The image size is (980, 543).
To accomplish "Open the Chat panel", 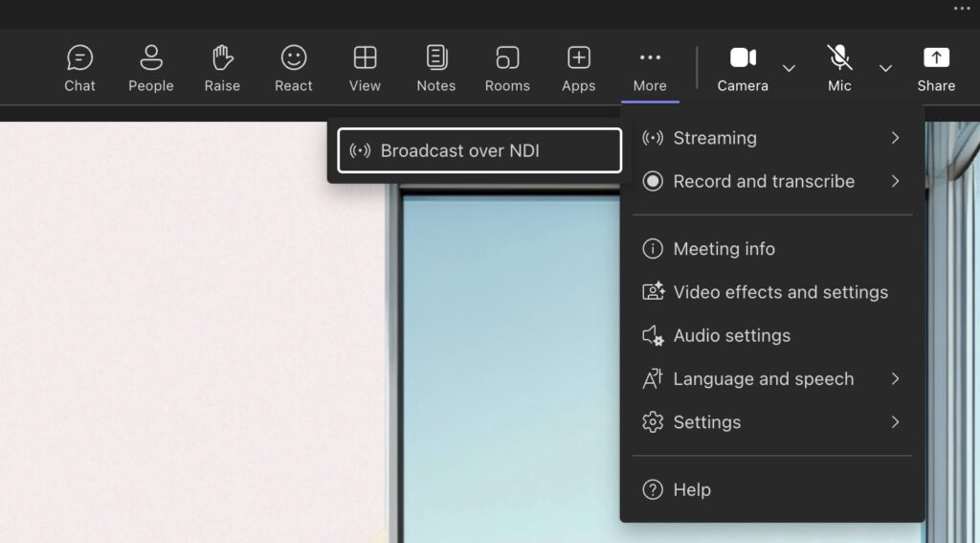I will [x=80, y=68].
